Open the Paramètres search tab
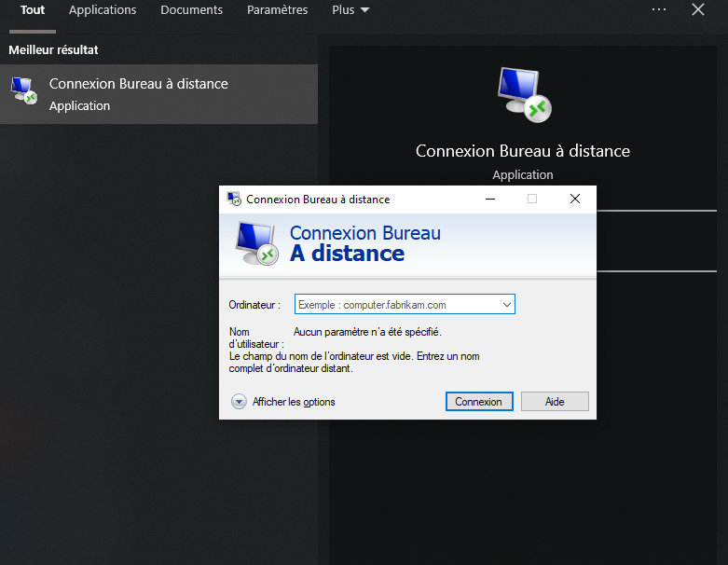 277,10
